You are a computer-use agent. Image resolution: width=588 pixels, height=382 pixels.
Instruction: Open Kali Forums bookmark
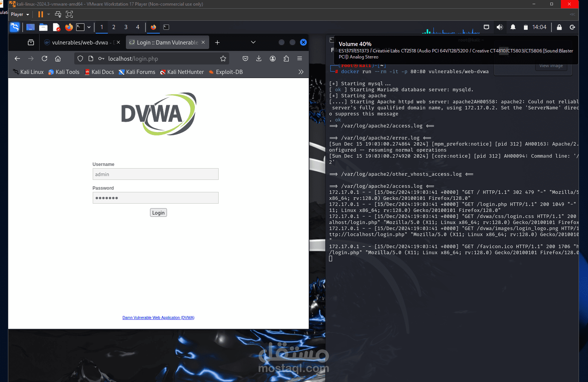[x=137, y=72]
